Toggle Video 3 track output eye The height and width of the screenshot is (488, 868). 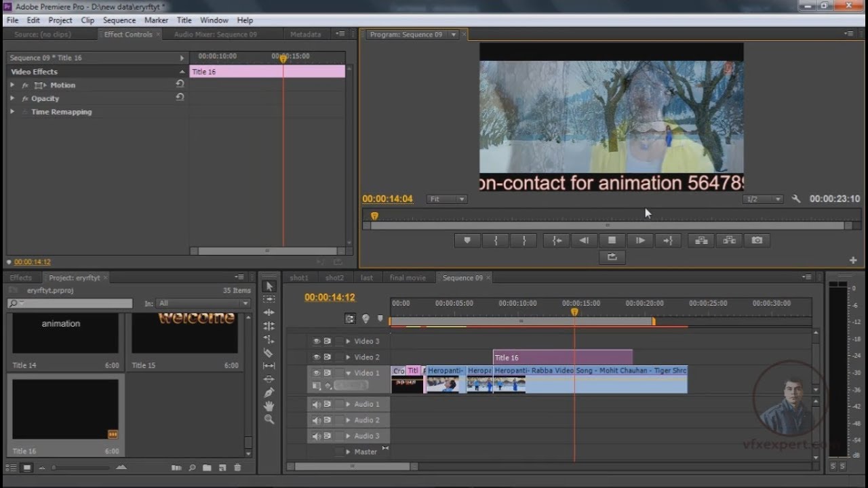pyautogui.click(x=317, y=341)
